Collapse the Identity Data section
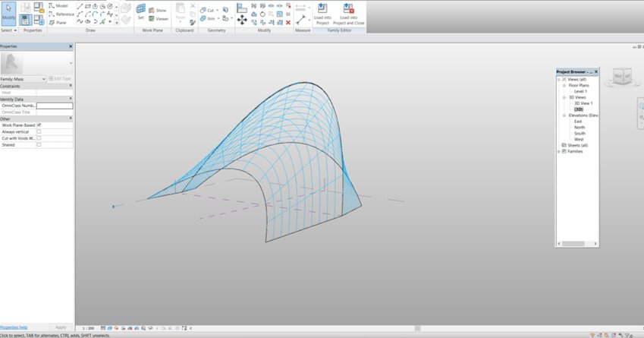644x338 pixels. point(71,99)
